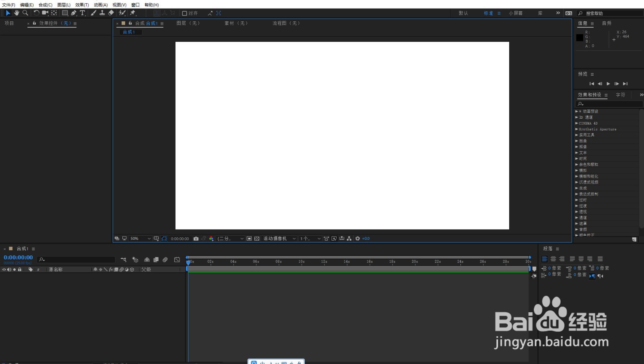Expand the CINEMA 4D effects category

[x=576, y=123]
